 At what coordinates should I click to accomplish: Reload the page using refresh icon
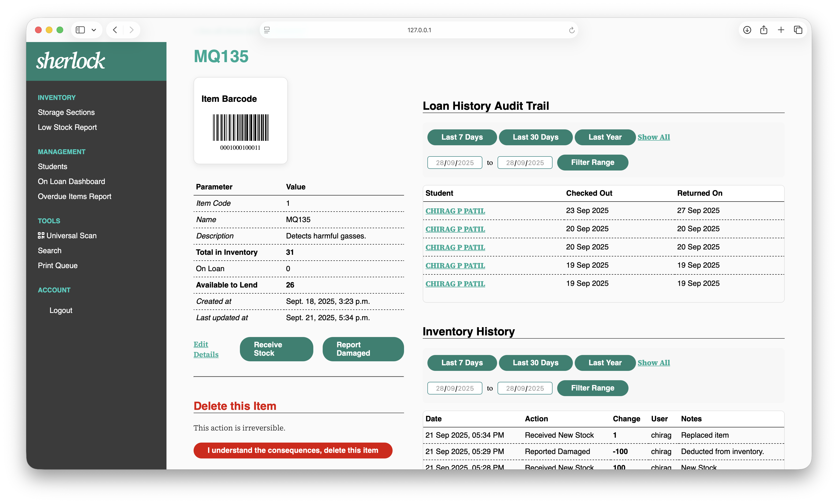click(x=571, y=30)
